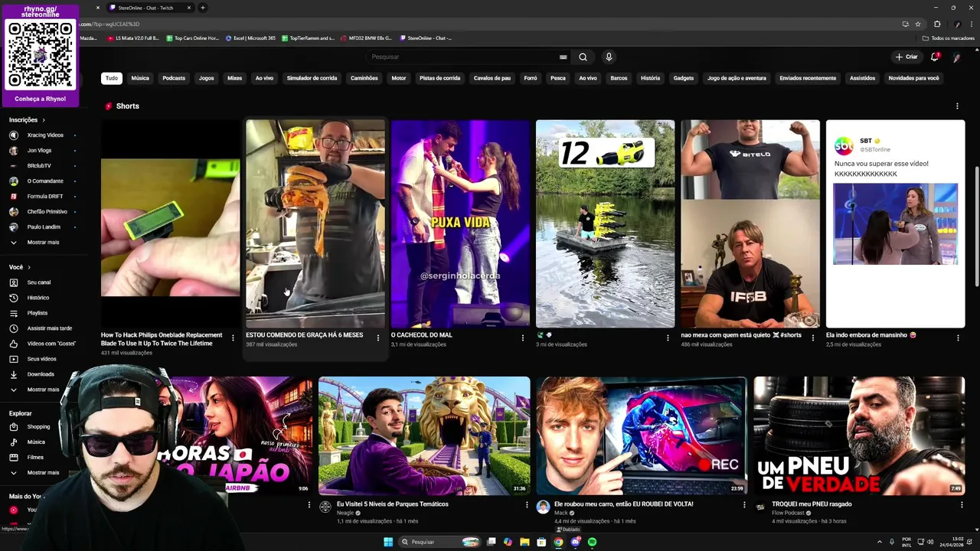The width and height of the screenshot is (980, 551).
Task: Select the Simulador de corrida chip
Action: click(x=312, y=78)
